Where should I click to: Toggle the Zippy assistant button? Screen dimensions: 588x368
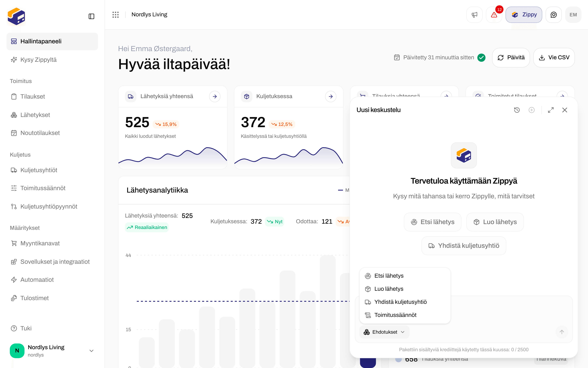pyautogui.click(x=524, y=15)
